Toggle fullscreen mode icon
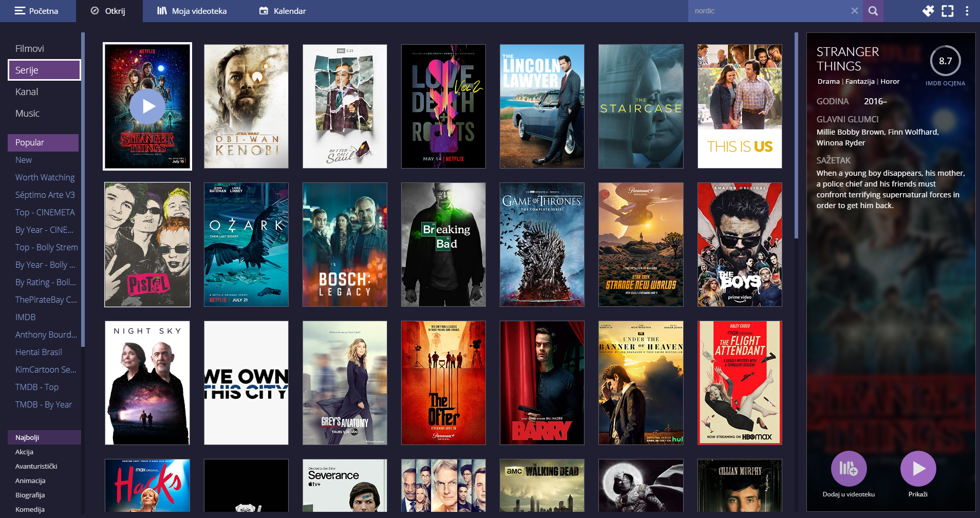The image size is (980, 518). click(947, 11)
